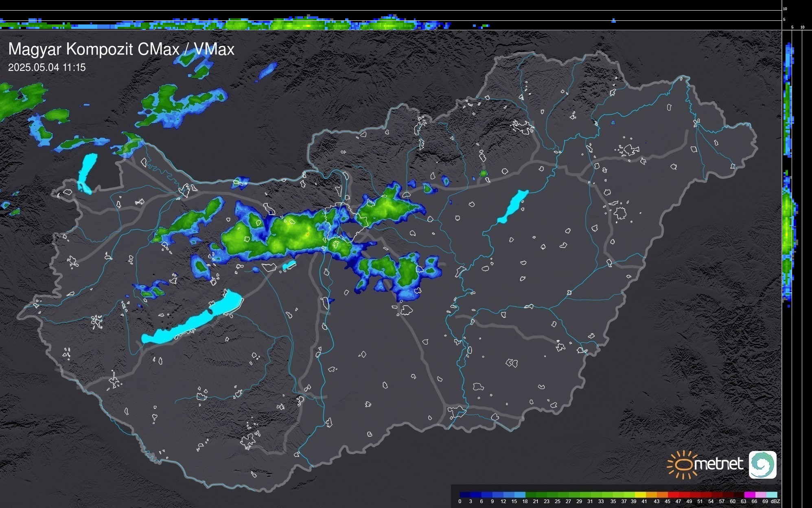Select the first red 45 dBZ legend swatch
812x508 pixels.
click(673, 495)
